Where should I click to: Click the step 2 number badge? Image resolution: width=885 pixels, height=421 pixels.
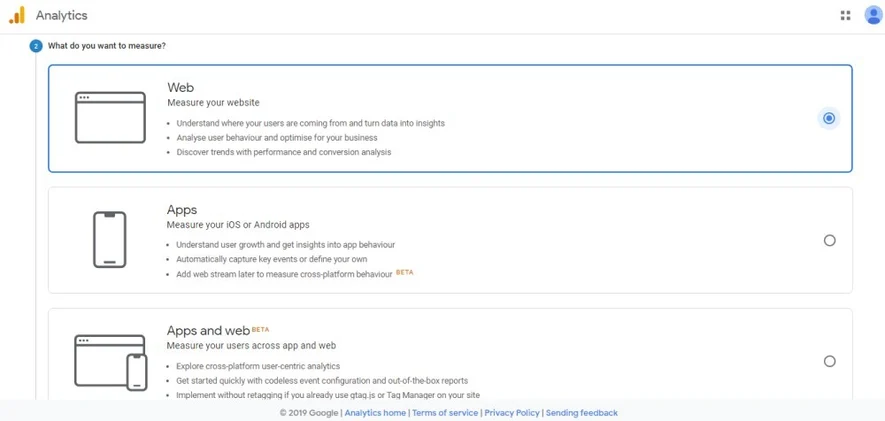(x=36, y=46)
